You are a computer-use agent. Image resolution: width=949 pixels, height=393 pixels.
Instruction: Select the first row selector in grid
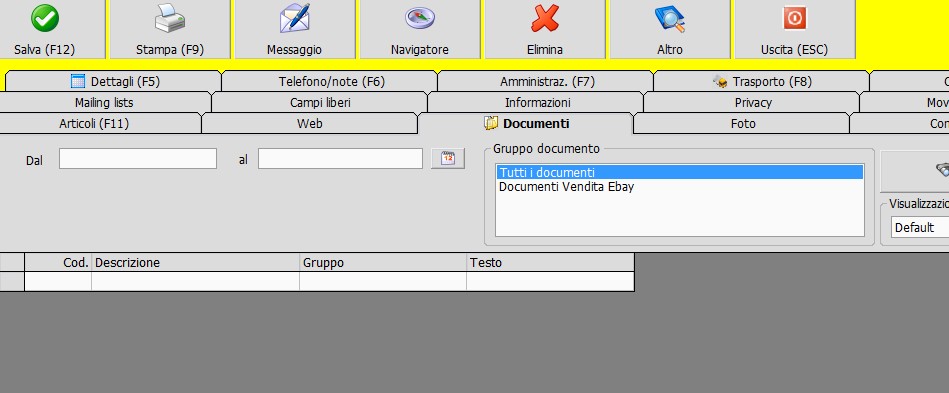[x=12, y=282]
